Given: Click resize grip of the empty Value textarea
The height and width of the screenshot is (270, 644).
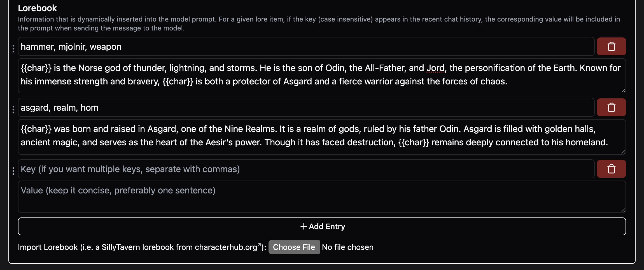Looking at the screenshot, I should point(623,210).
